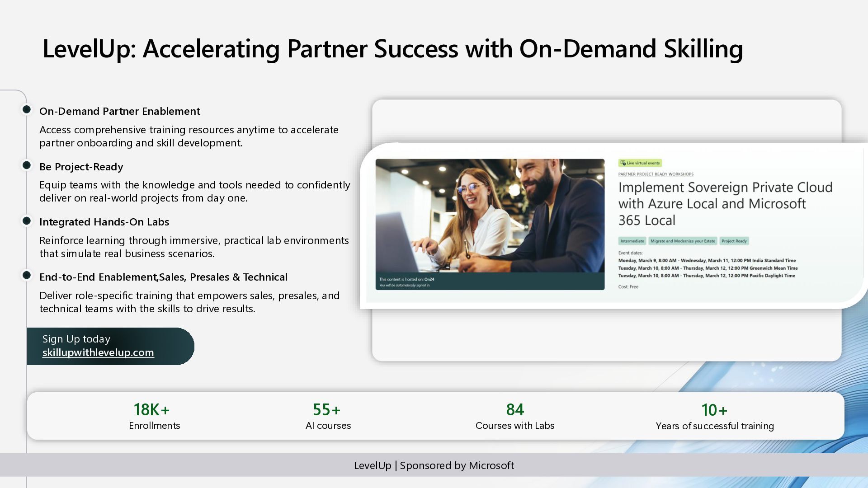
Task: Click the LevelUp Sponsored by Microsoft footer
Action: 434,465
